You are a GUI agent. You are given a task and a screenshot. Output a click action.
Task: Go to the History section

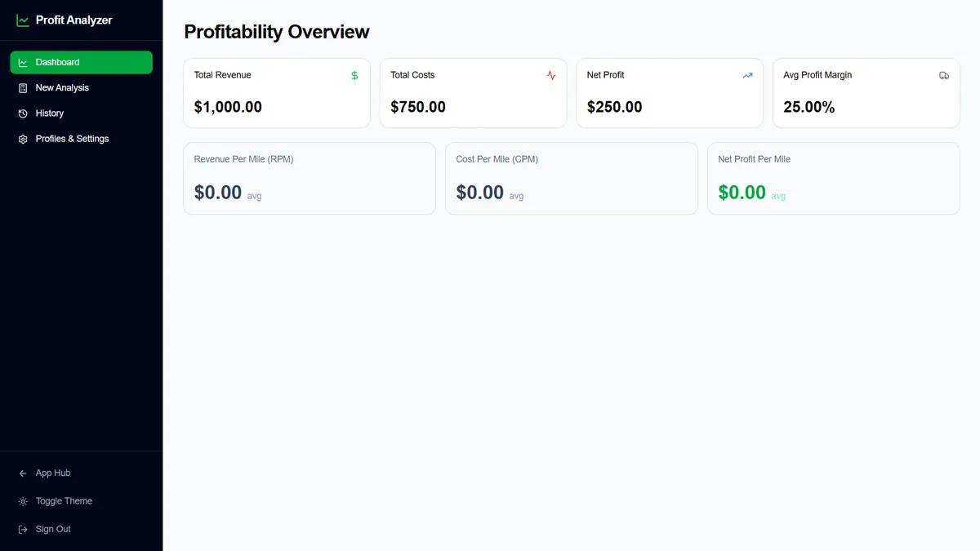pos(82,113)
